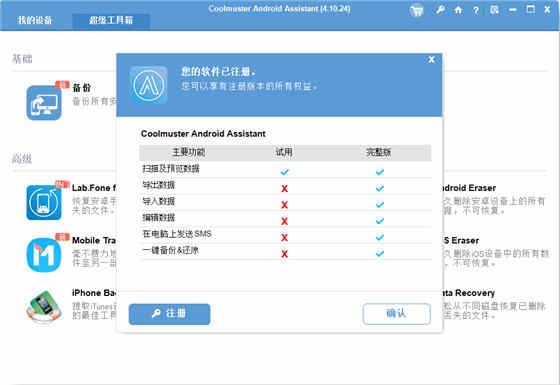The width and height of the screenshot is (560, 385).
Task: Open the 备份 backup tool icon
Action: (x=44, y=102)
